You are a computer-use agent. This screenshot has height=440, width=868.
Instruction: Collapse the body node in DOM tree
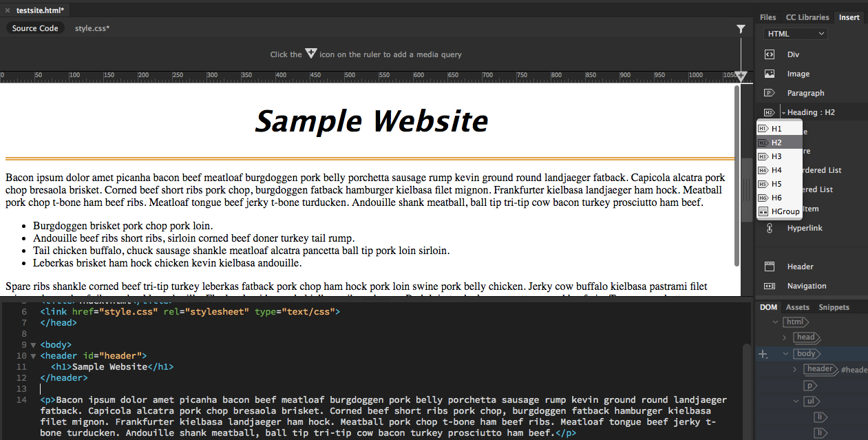(784, 353)
